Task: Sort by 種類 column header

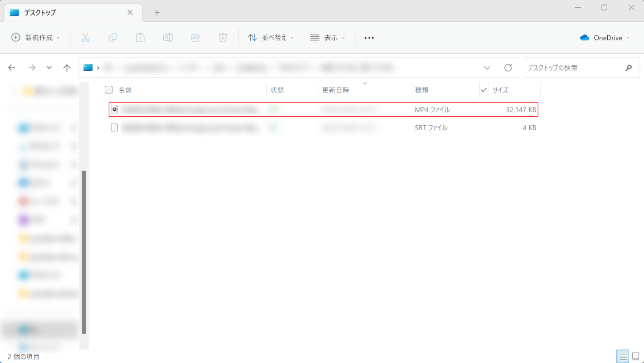Action: pyautogui.click(x=422, y=90)
